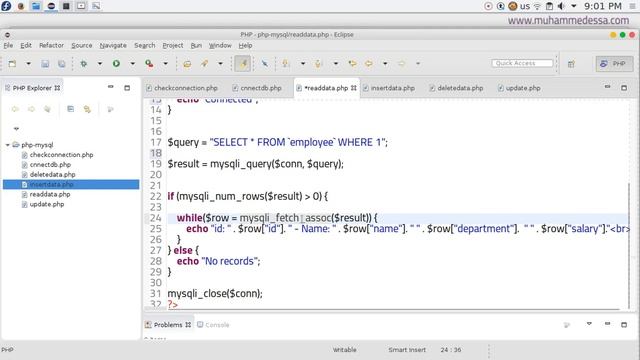This screenshot has height=360, width=640.
Task: Open the Window menu
Action: coord(220,45)
